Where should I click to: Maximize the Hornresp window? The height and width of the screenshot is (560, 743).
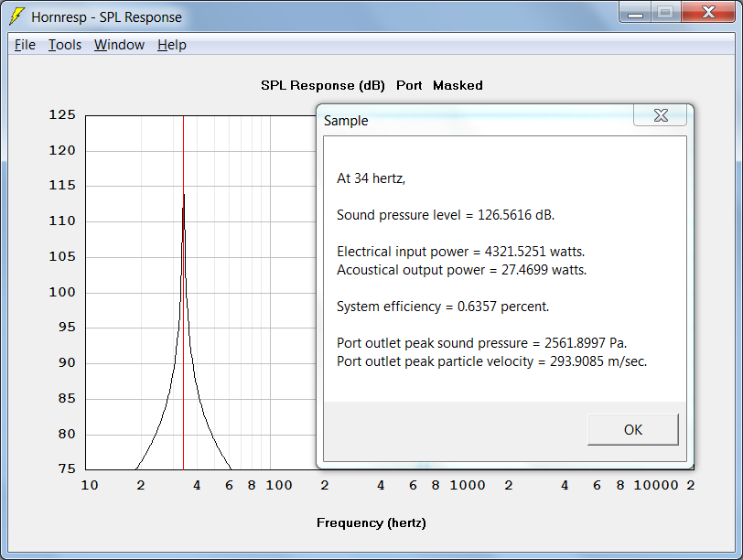point(666,13)
